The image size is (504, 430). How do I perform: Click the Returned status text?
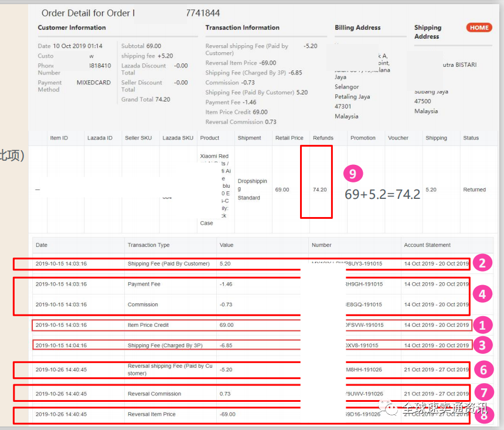474,189
